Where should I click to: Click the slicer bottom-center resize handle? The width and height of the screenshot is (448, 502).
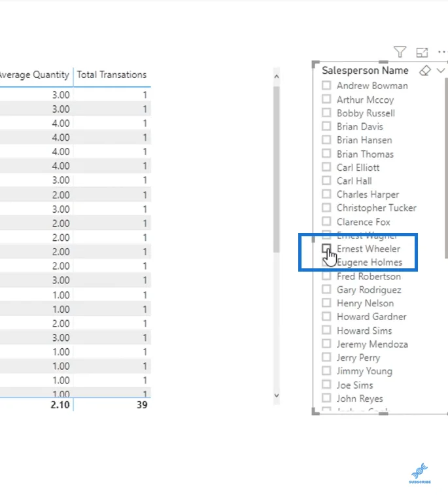383,414
